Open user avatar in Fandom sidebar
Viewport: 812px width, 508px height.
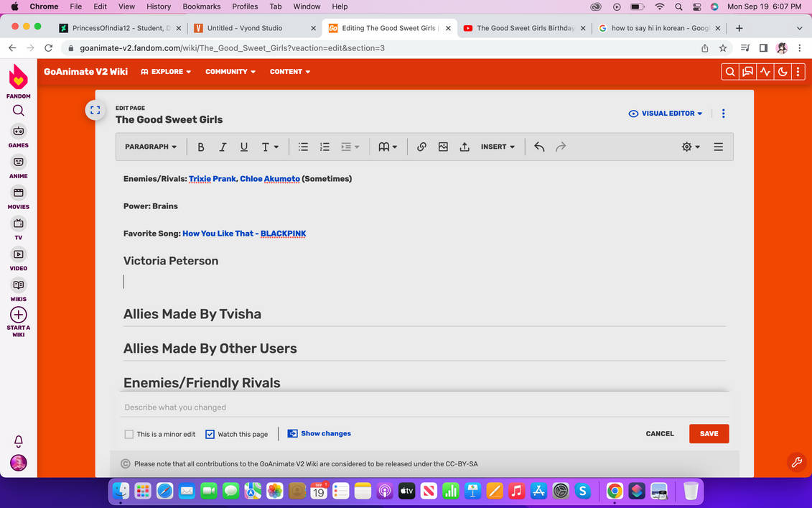coord(19,463)
